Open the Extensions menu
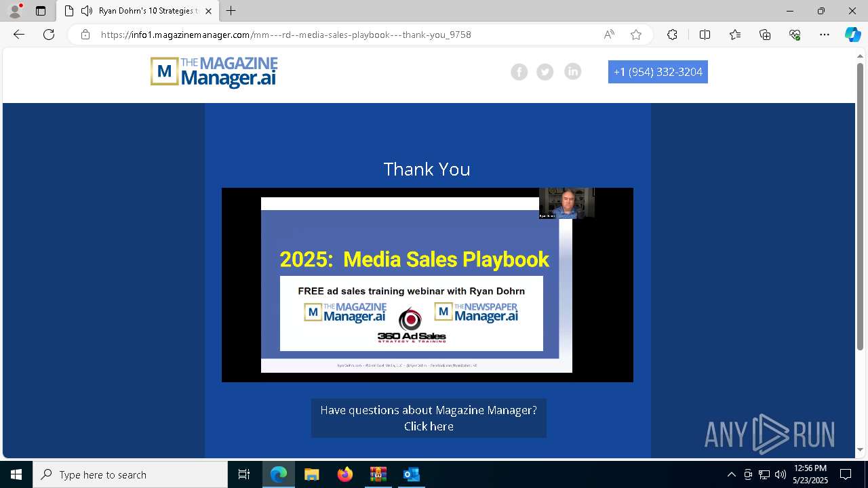The image size is (868, 488). click(672, 35)
